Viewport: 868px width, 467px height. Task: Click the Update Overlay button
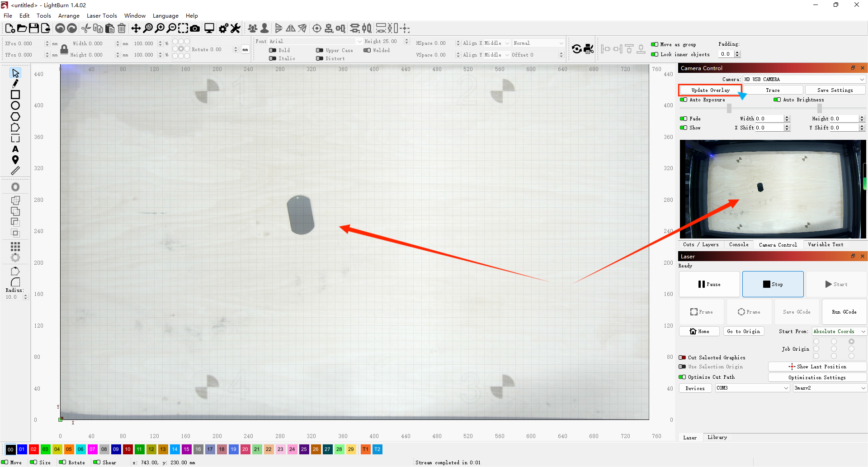(710, 90)
